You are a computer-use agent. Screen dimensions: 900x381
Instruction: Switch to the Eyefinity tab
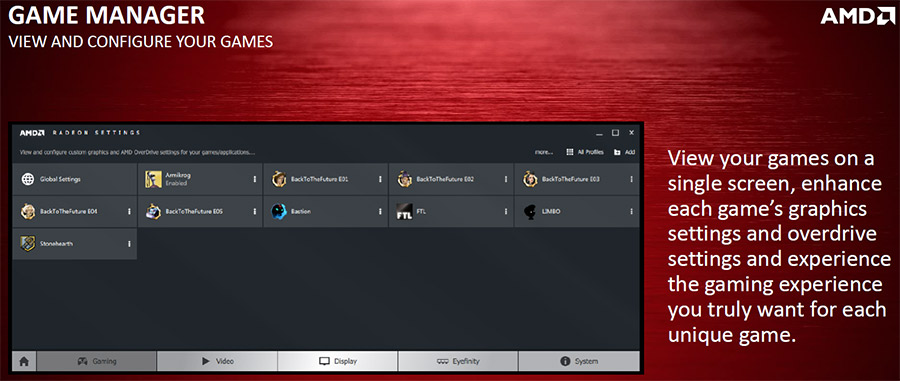tap(458, 361)
